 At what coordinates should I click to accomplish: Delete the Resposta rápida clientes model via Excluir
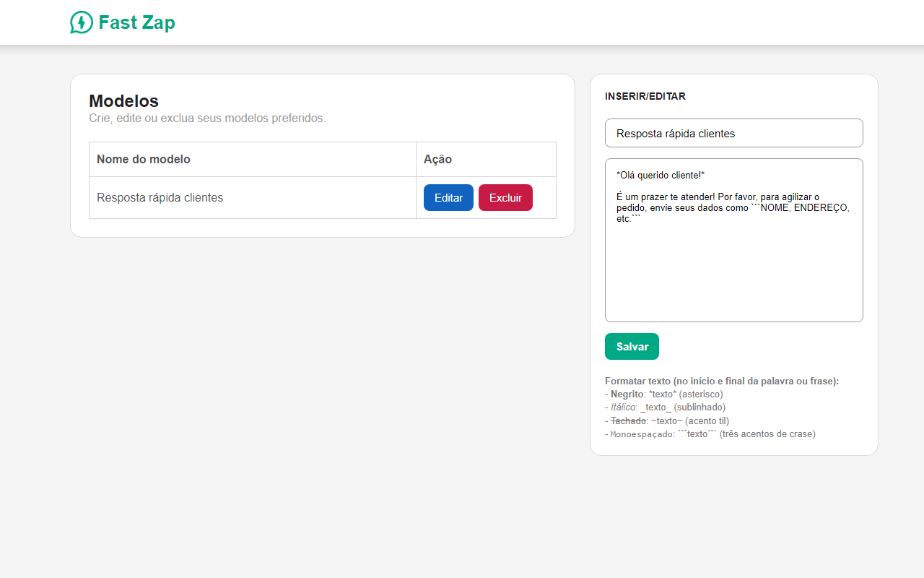[x=505, y=198]
